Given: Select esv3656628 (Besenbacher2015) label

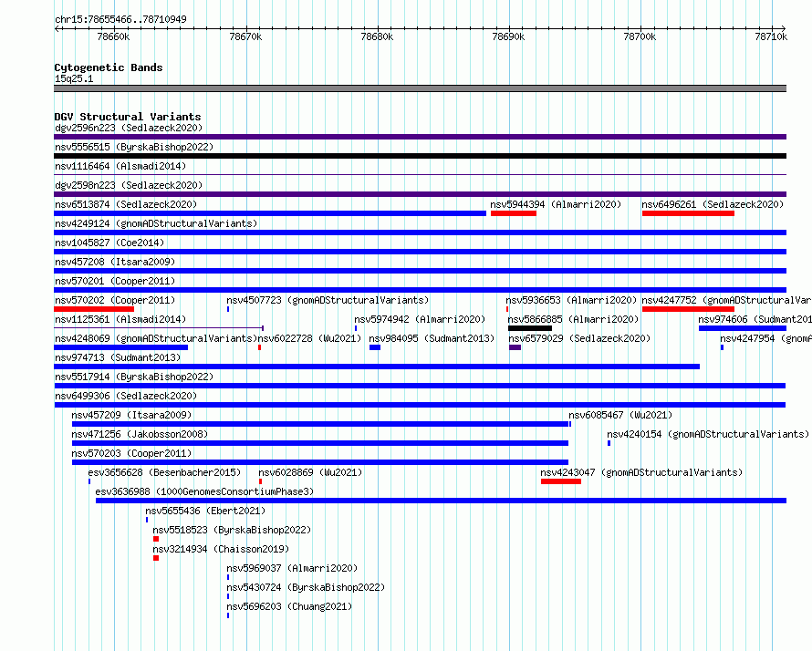Looking at the screenshot, I should [x=164, y=472].
